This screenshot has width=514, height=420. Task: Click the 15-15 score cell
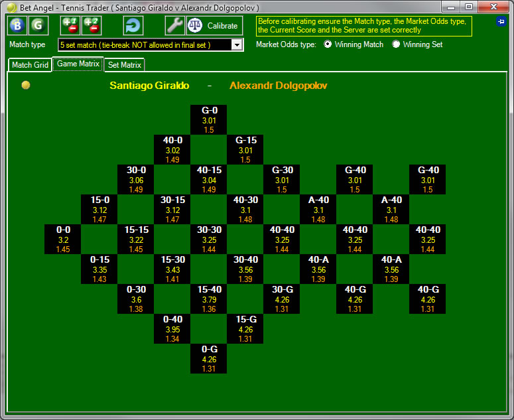(136, 239)
